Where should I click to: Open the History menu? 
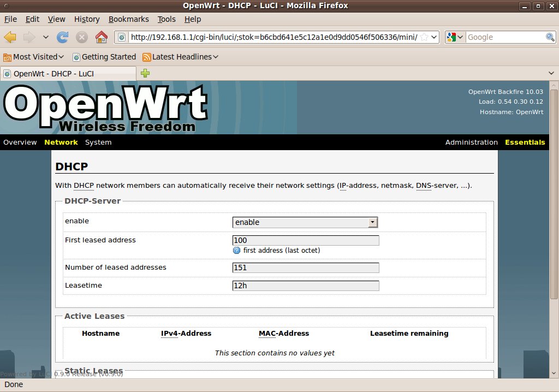(87, 19)
